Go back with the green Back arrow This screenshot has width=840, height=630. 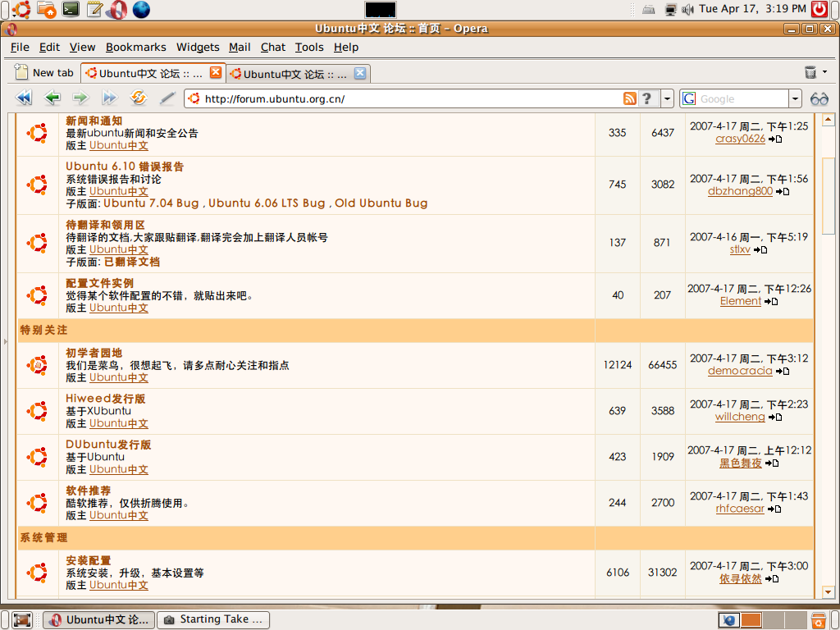[x=52, y=98]
